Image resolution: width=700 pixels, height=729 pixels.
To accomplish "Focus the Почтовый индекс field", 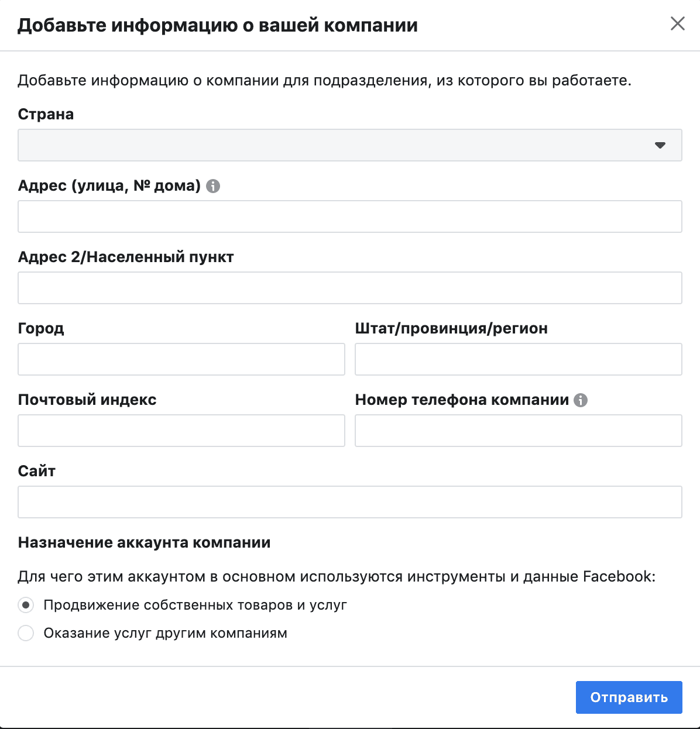I will [x=181, y=431].
